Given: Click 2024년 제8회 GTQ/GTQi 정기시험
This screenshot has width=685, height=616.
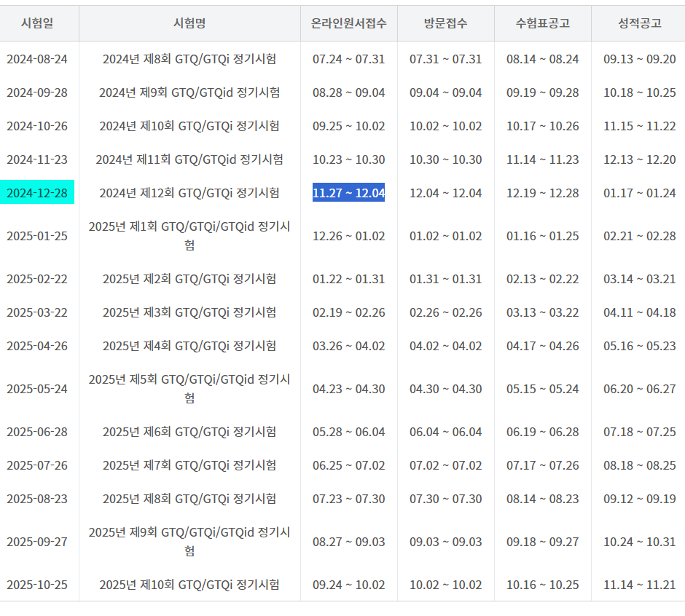Looking at the screenshot, I should pyautogui.click(x=189, y=59).
